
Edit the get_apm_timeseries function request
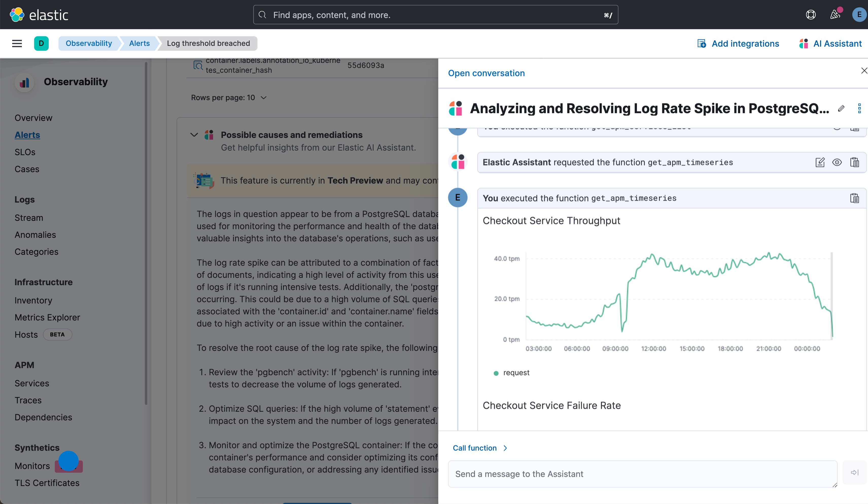pyautogui.click(x=820, y=162)
